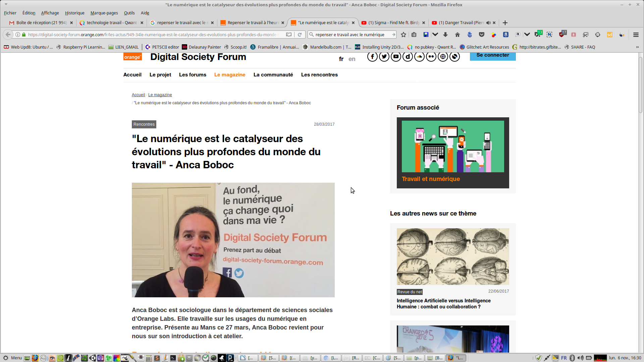The image size is (644, 362).
Task: Open the Twitter social icon
Action: [384, 57]
